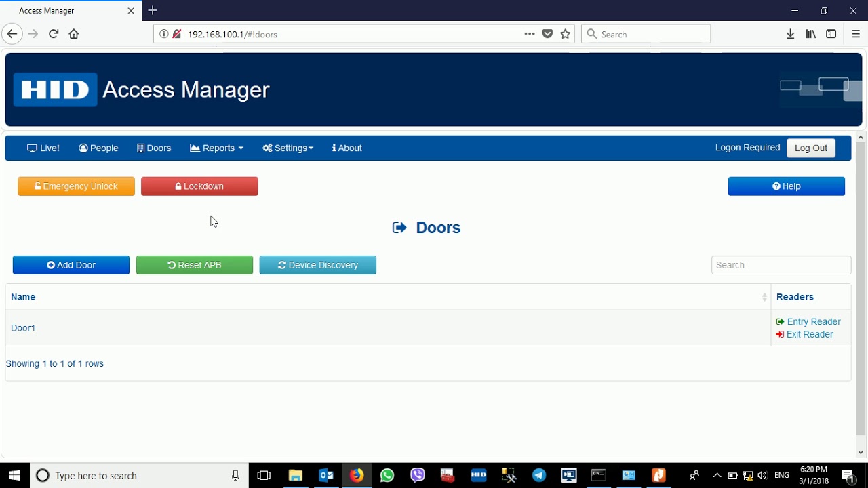Focus the doors Search field
Viewport: 868px width, 488px height.
781,265
